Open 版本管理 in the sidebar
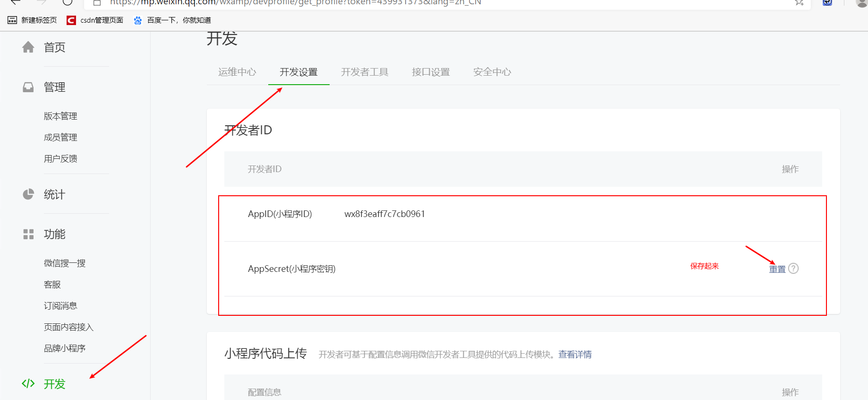Image resolution: width=868 pixels, height=400 pixels. (x=60, y=116)
